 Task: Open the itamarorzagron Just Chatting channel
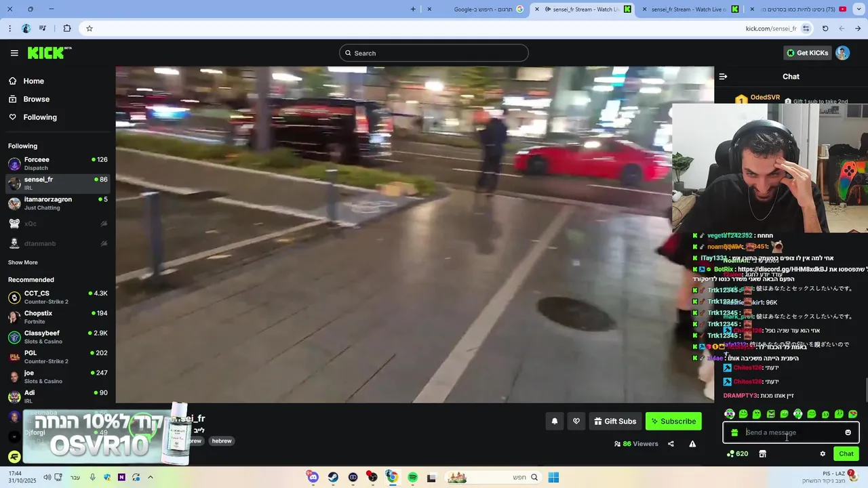[58, 203]
